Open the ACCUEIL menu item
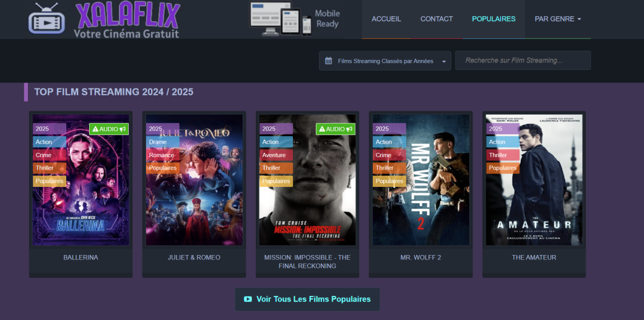The height and width of the screenshot is (320, 644). (x=386, y=19)
